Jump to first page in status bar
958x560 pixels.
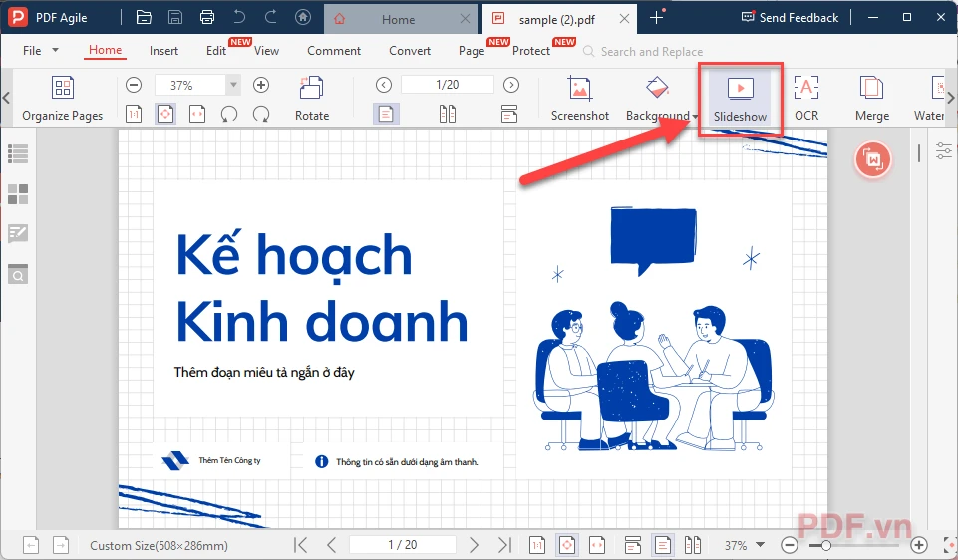click(301, 545)
